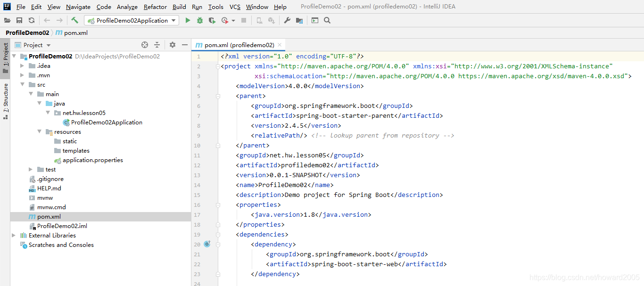Start debugging with the bug icon
This screenshot has height=286, width=644.
tap(200, 20)
